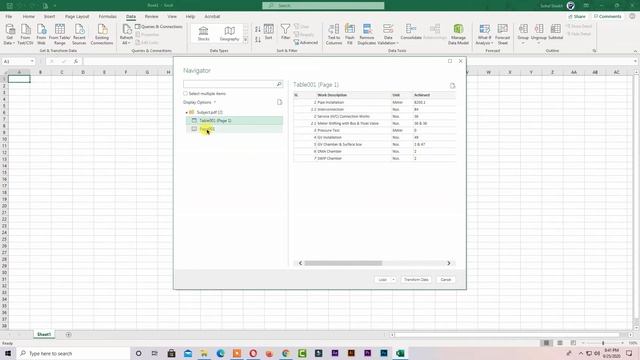Click the Refresh All icon
Image resolution: width=640 pixels, height=360 pixels.
(127, 34)
